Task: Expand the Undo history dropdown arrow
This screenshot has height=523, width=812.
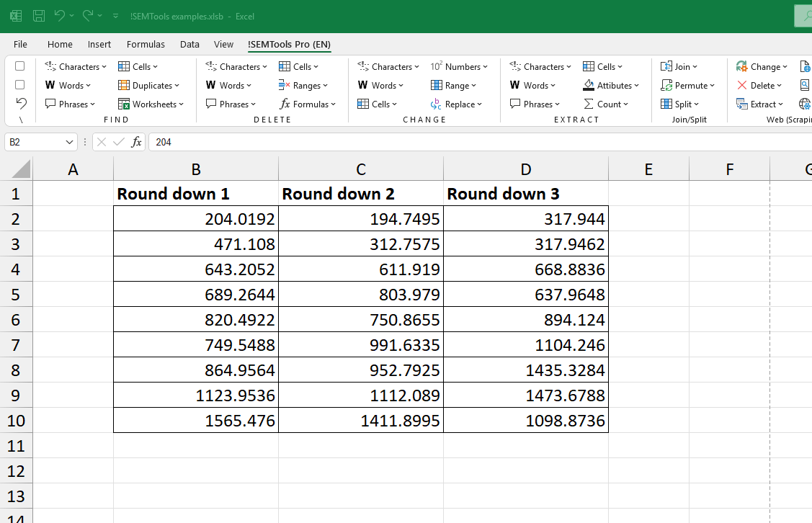Action: (x=72, y=16)
